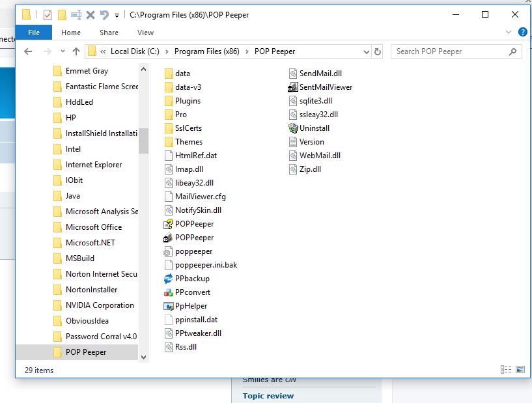The width and height of the screenshot is (532, 403).
Task: Open Customize Quick Access Toolbar dropdown
Action: [117, 15]
